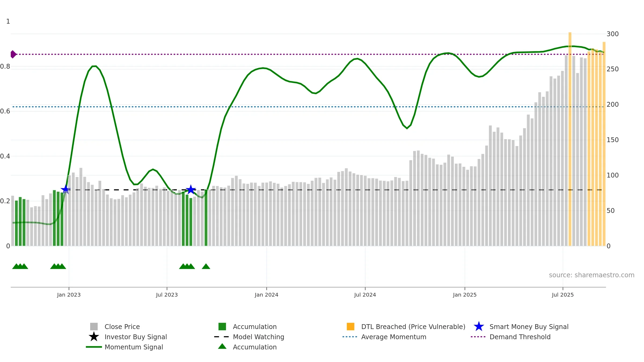Viewport: 644px width, 362px height.
Task: Click the green Accumulation square legend swatch
Action: [222, 327]
